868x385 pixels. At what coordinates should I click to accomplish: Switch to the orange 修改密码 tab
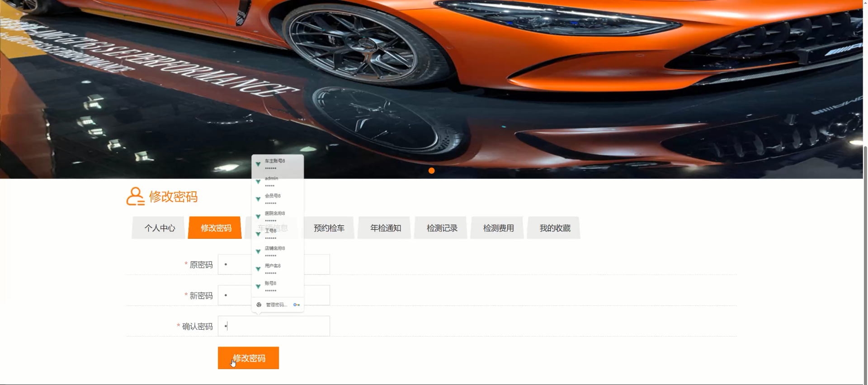216,228
